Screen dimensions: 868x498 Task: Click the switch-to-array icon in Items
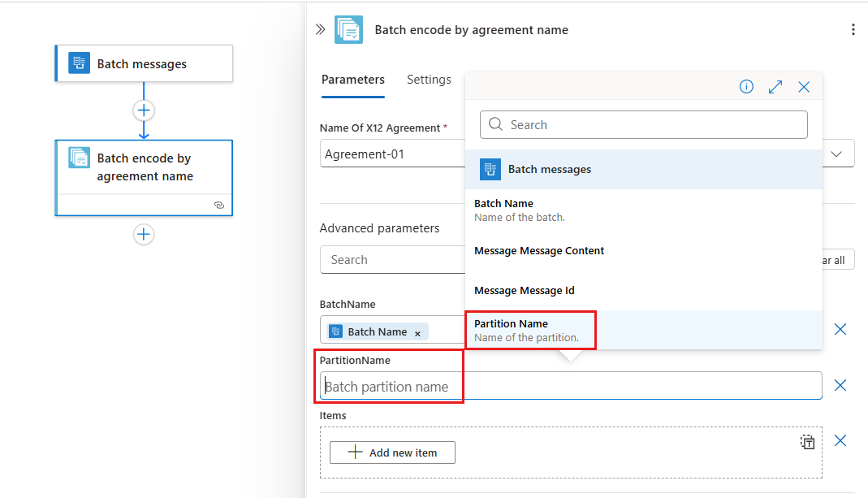pos(807,442)
